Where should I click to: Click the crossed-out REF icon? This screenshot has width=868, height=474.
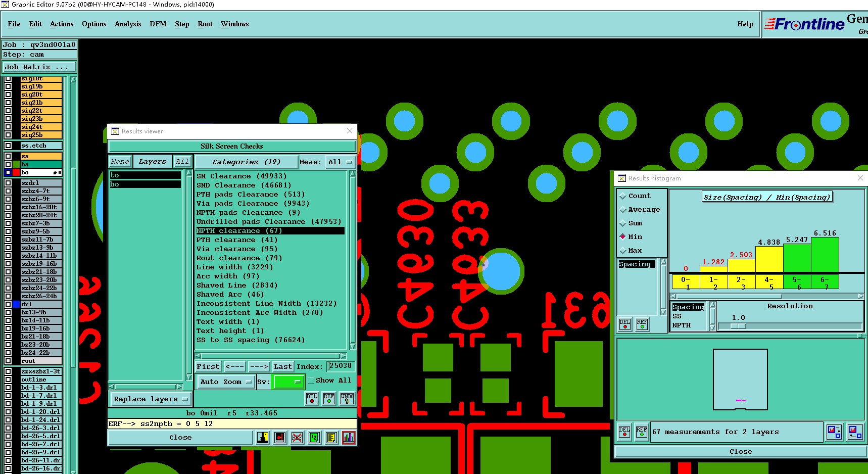coord(297,438)
